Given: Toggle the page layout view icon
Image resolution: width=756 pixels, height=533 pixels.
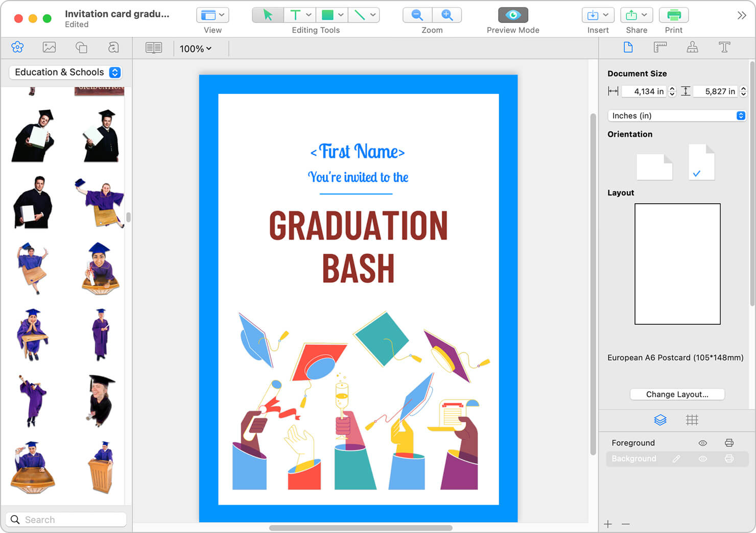Looking at the screenshot, I should 154,48.
